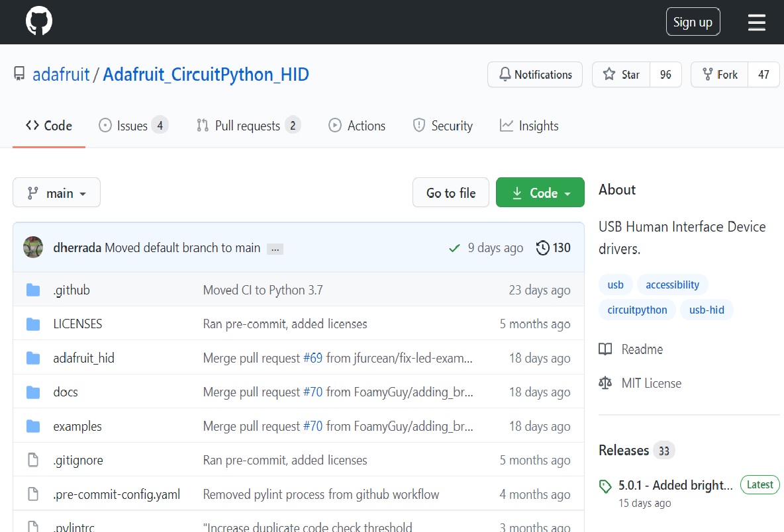This screenshot has height=532, width=784.
Task: Open the docs folder
Action: point(66,392)
